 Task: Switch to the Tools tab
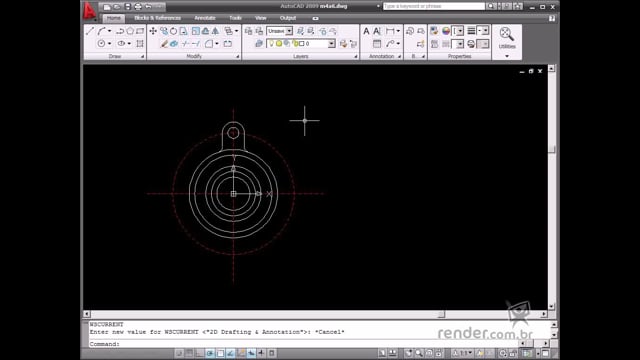coord(235,18)
